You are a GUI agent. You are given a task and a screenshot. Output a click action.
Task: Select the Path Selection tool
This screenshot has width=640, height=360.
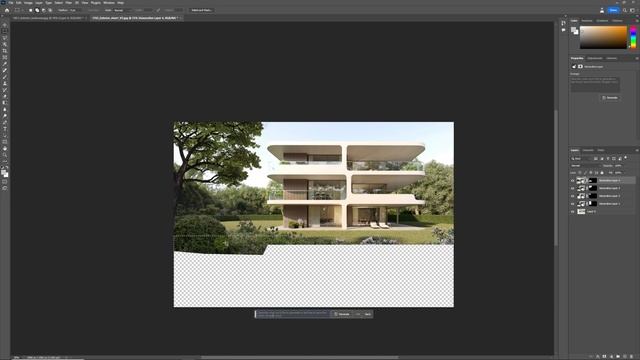tap(5, 136)
